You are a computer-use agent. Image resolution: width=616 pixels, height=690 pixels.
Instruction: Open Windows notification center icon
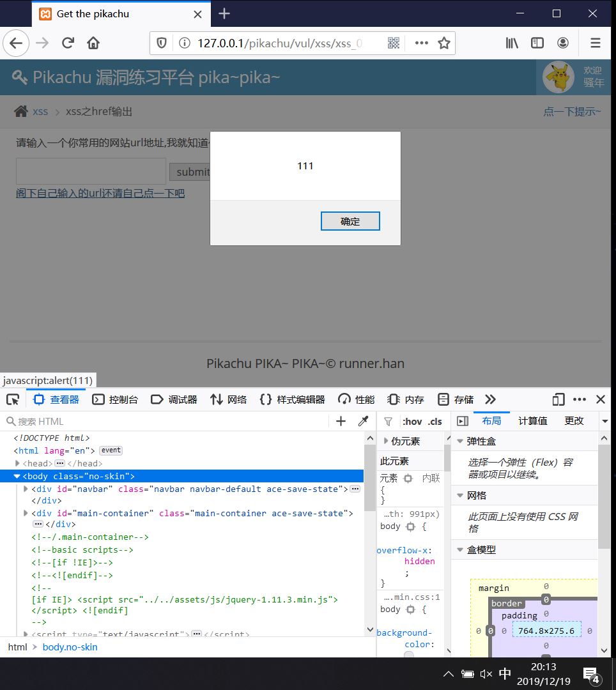click(x=591, y=674)
